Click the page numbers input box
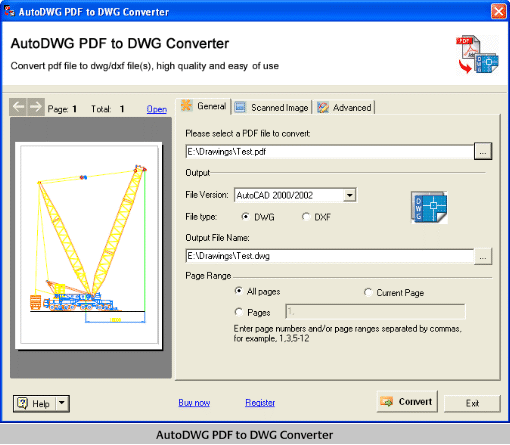Image resolution: width=510 pixels, height=445 pixels. [375, 312]
